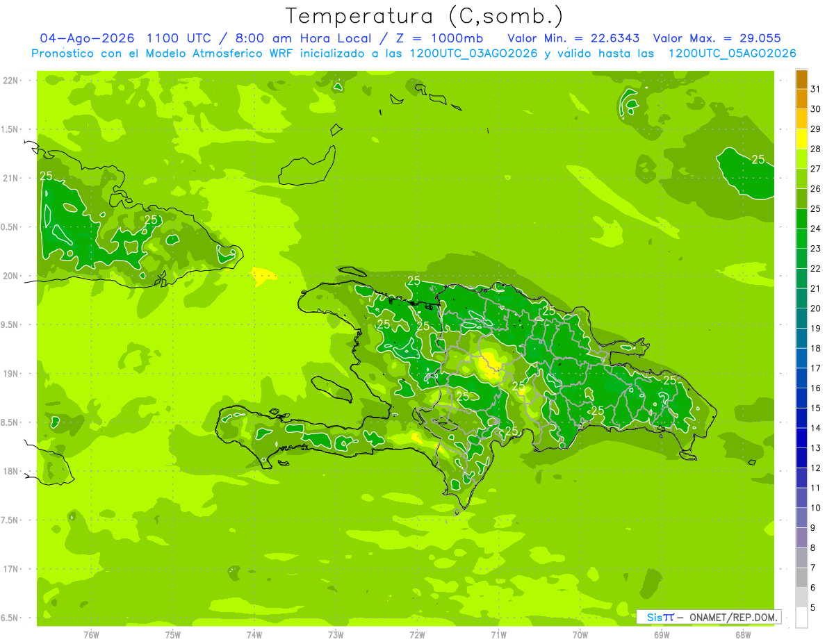
Task: Click the color scale value "31"
Action: 815,89
